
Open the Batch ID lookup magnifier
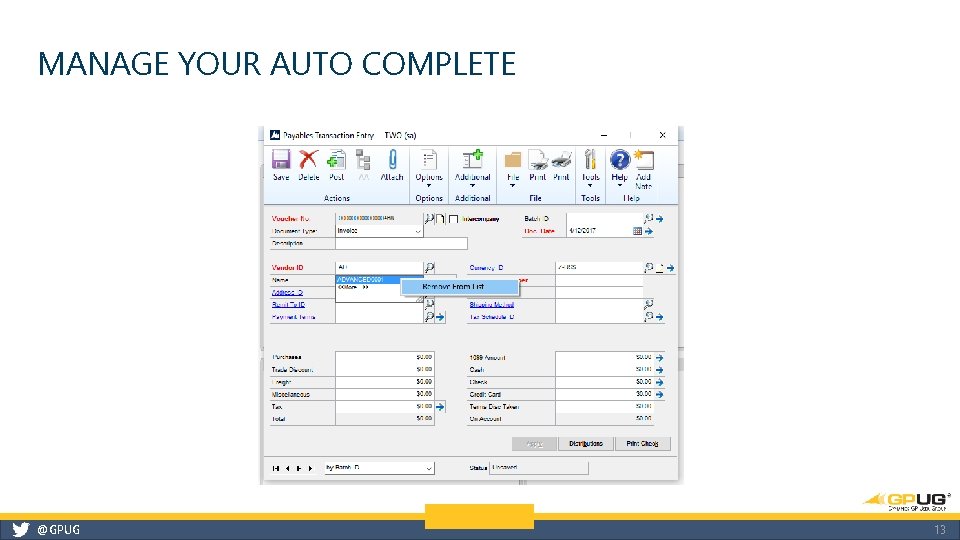point(648,218)
